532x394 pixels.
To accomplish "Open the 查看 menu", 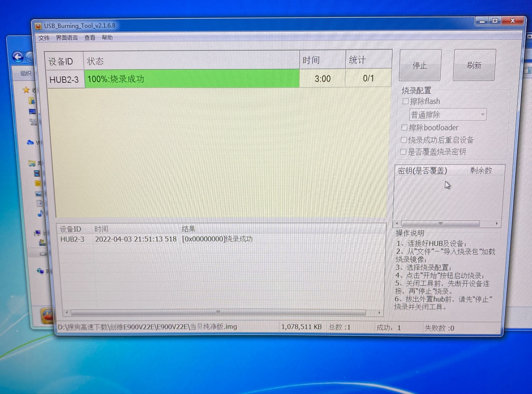I will (x=90, y=38).
